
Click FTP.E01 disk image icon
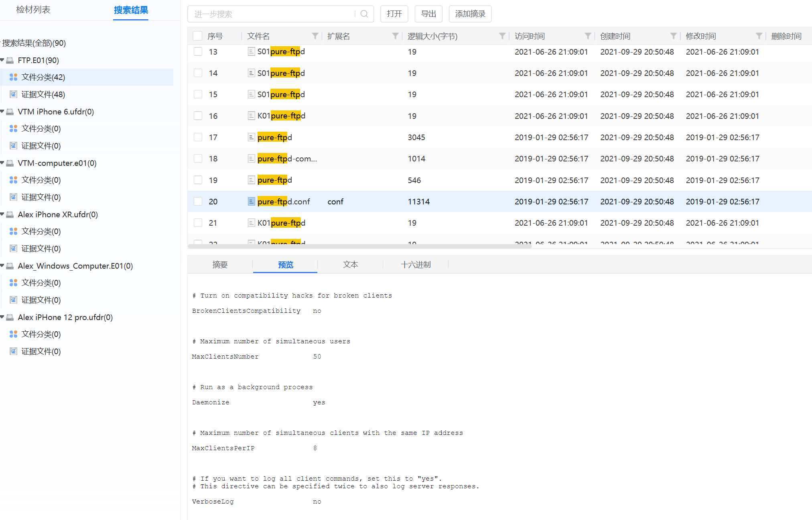[10, 60]
